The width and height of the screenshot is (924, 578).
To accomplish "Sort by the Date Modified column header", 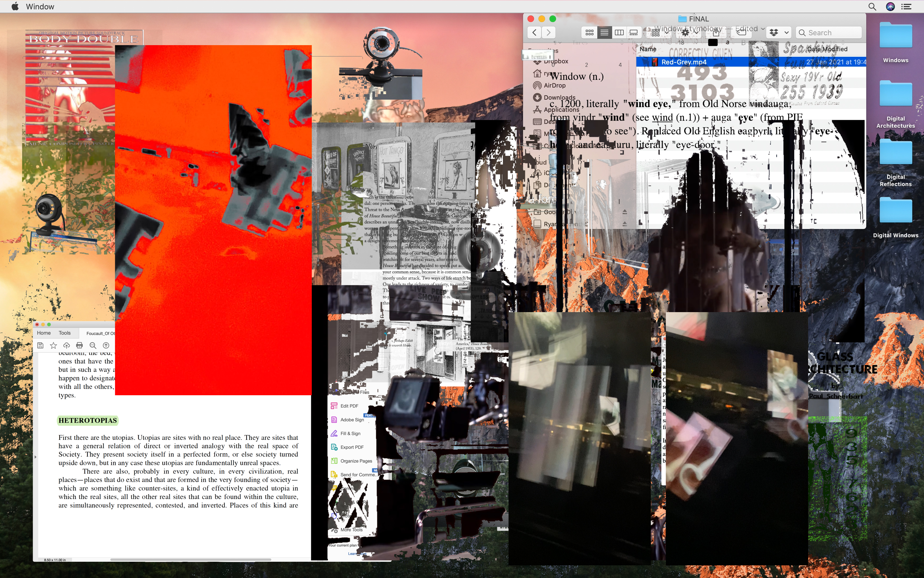I will 827,49.
